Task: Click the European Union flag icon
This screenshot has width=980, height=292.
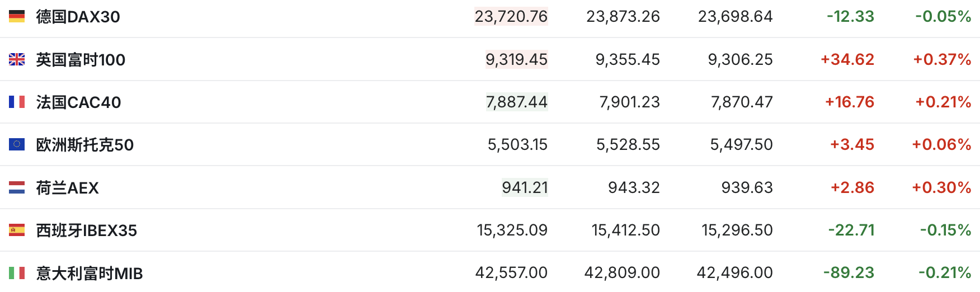Action: coord(17,144)
